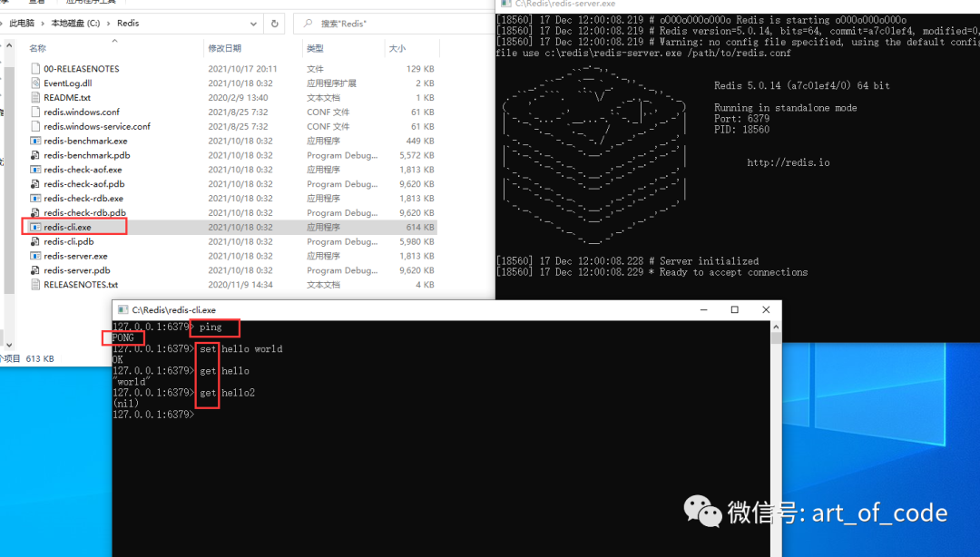Click the redis-check-aof.pdb file icon

(35, 184)
